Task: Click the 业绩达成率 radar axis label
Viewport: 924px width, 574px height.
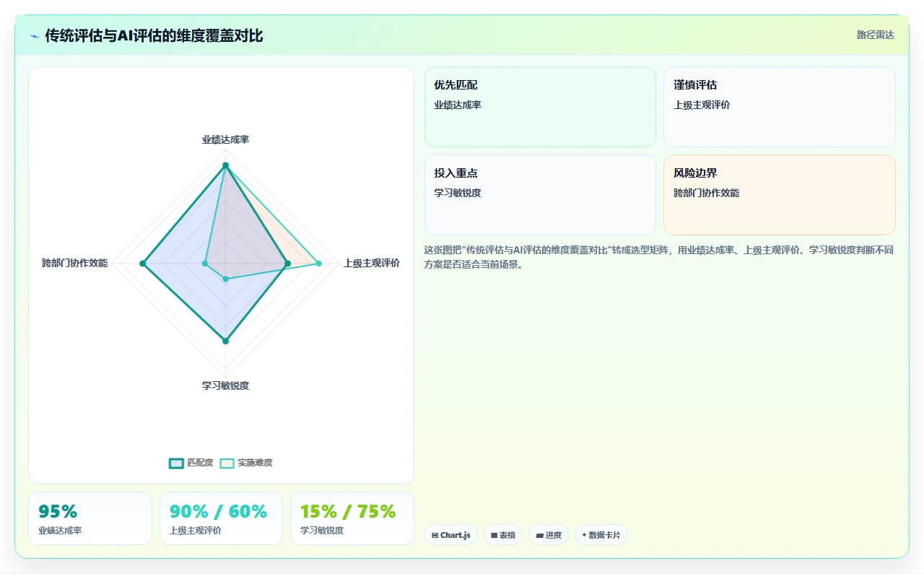Action: 225,139
